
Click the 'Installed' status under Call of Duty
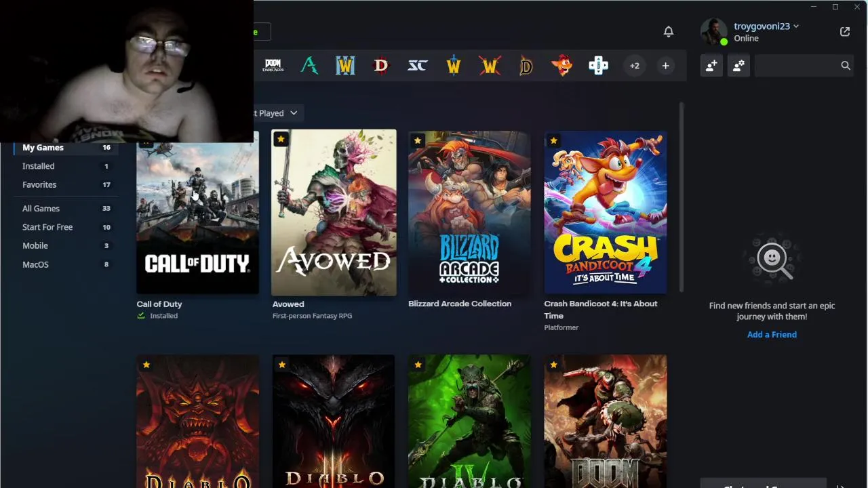[x=163, y=316]
